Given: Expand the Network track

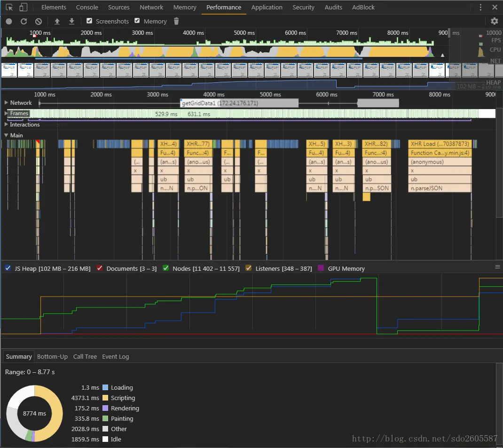Looking at the screenshot, I should (6, 103).
